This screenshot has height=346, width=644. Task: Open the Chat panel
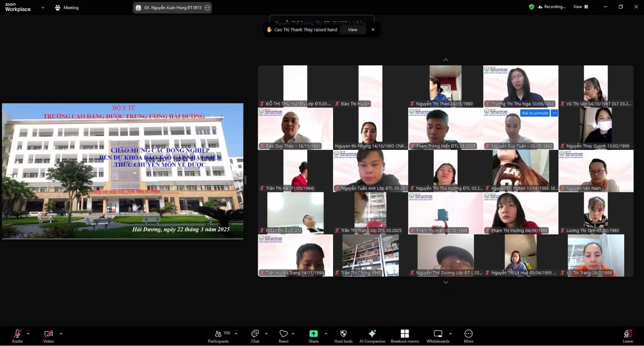(x=255, y=336)
